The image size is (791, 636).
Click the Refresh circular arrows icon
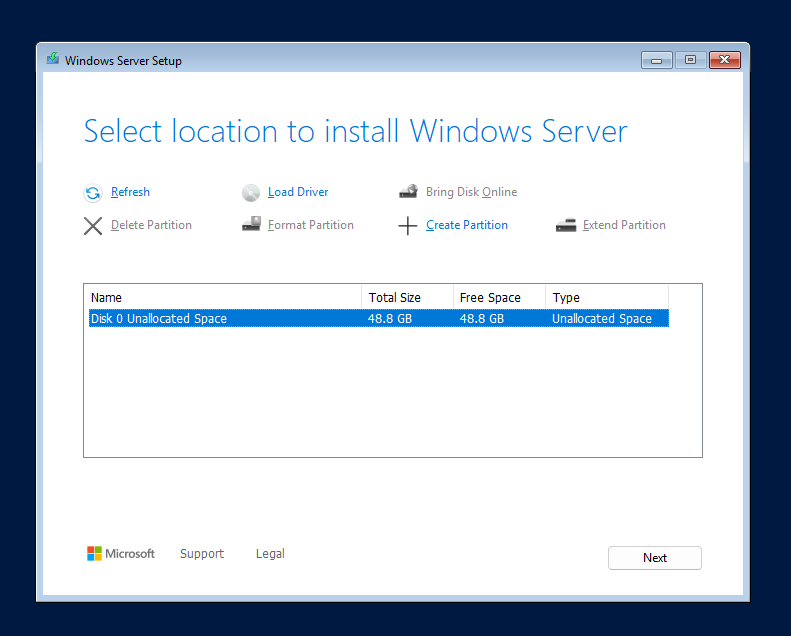click(93, 193)
